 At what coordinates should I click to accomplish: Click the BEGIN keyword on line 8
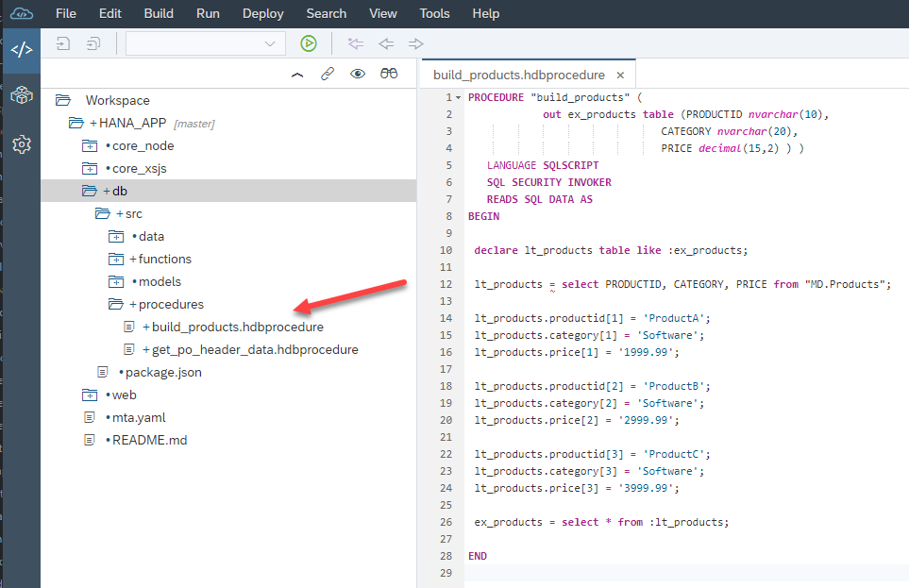(483, 216)
